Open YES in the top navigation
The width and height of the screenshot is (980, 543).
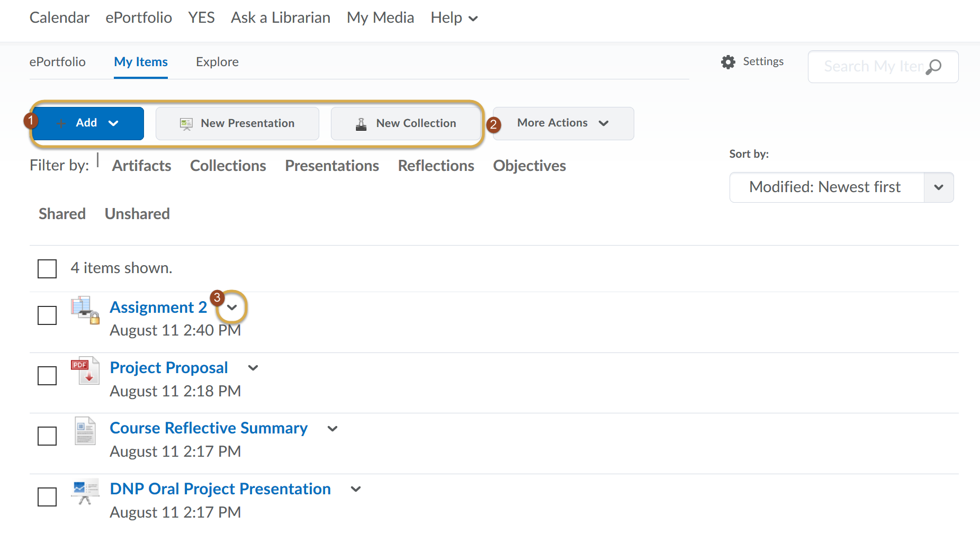pyautogui.click(x=201, y=18)
